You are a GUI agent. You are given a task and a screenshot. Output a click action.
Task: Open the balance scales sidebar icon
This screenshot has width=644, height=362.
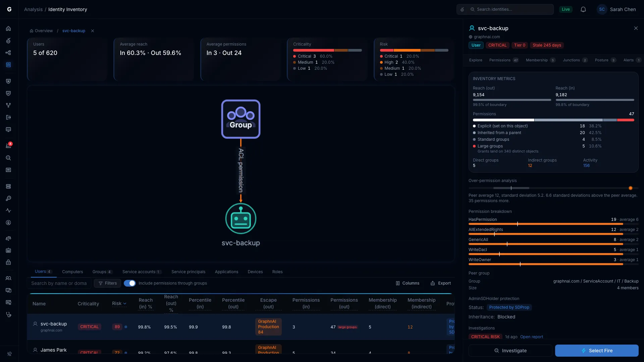[8, 238]
